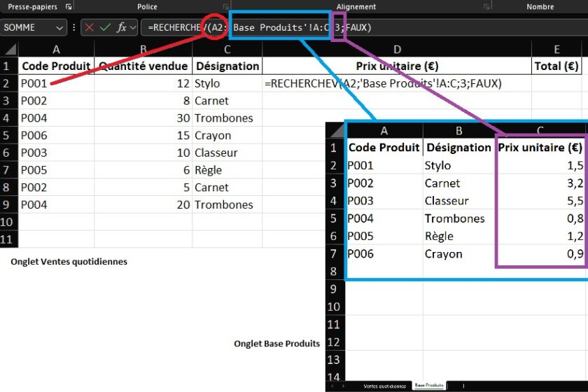The image size is (588, 392).
Task: Open Insert Function fx dialog
Action: 122,27
